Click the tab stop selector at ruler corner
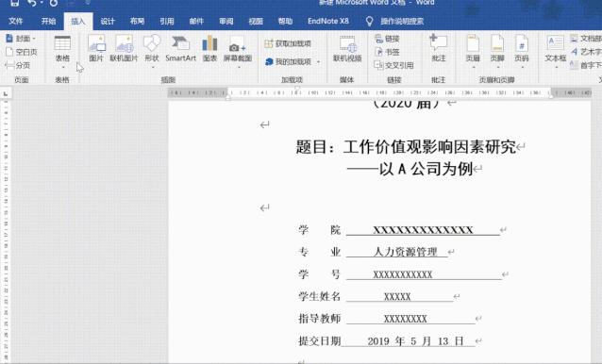 pos(6,93)
